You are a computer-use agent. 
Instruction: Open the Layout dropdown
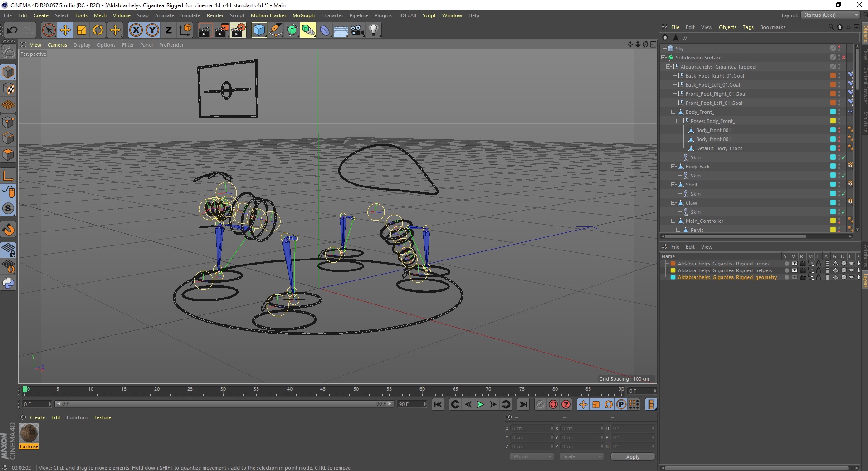click(x=830, y=15)
